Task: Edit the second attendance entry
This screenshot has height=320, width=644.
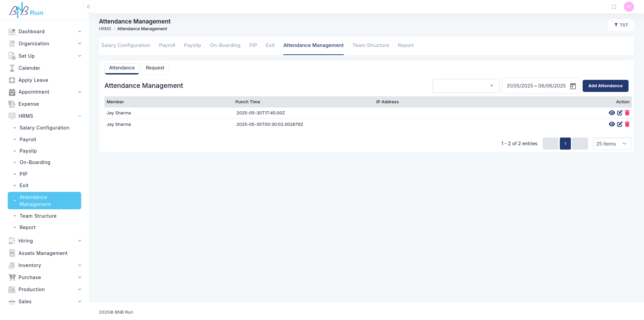Action: (x=620, y=124)
